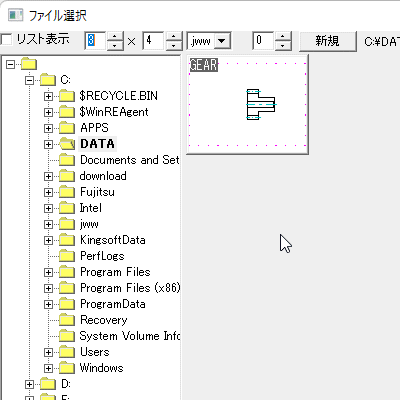Click the column count input field
Screen dimensions: 400x400
(95, 41)
